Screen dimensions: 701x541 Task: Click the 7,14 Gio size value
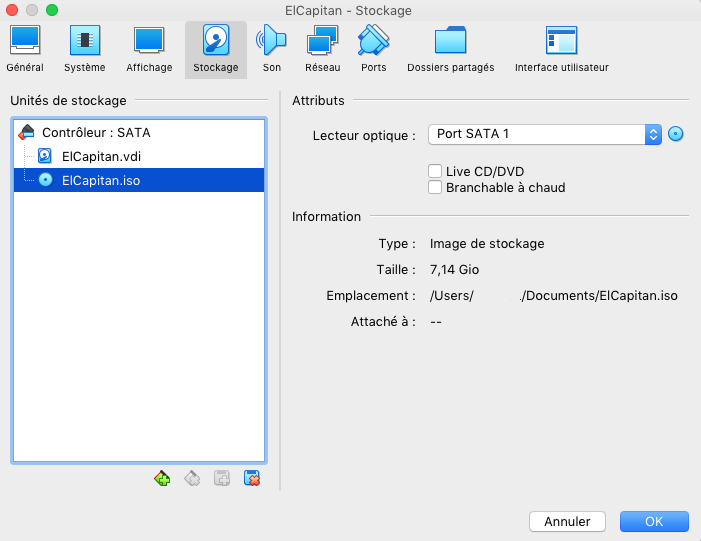point(454,270)
